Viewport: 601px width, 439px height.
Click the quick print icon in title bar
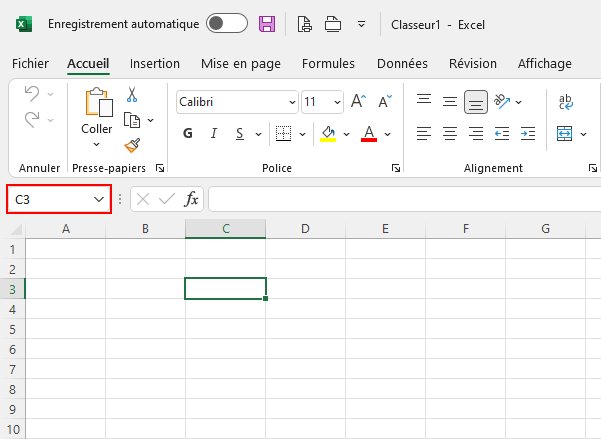[x=333, y=24]
